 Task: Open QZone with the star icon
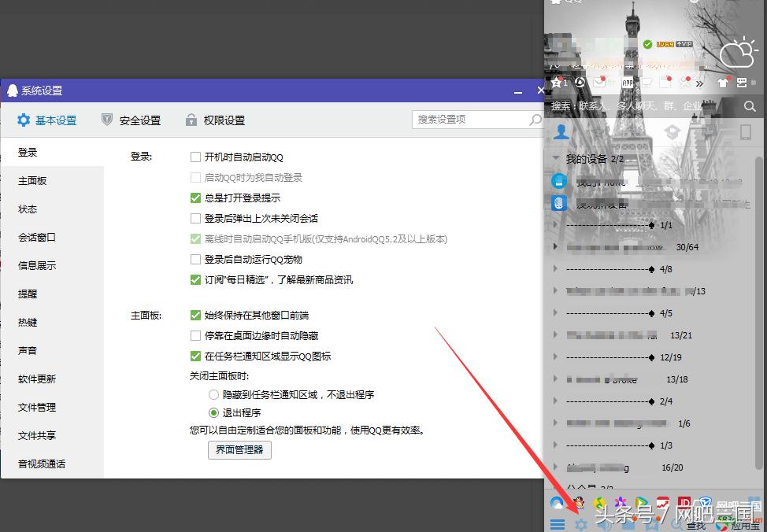click(556, 82)
